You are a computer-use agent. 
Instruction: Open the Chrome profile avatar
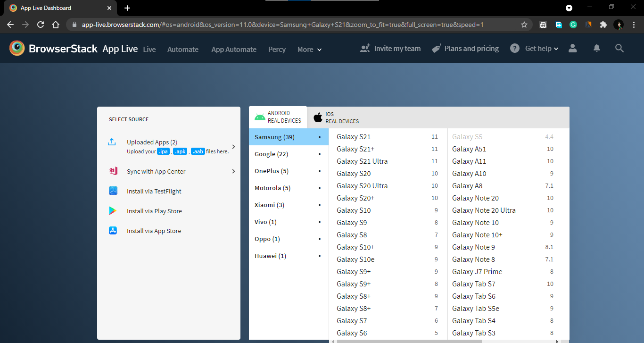tap(619, 25)
